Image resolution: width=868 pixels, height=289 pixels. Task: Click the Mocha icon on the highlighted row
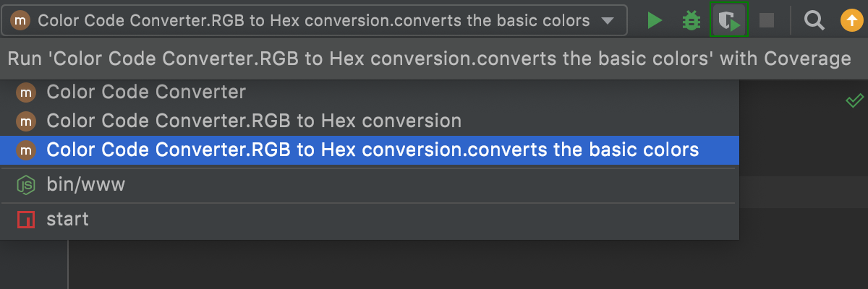coord(26,150)
